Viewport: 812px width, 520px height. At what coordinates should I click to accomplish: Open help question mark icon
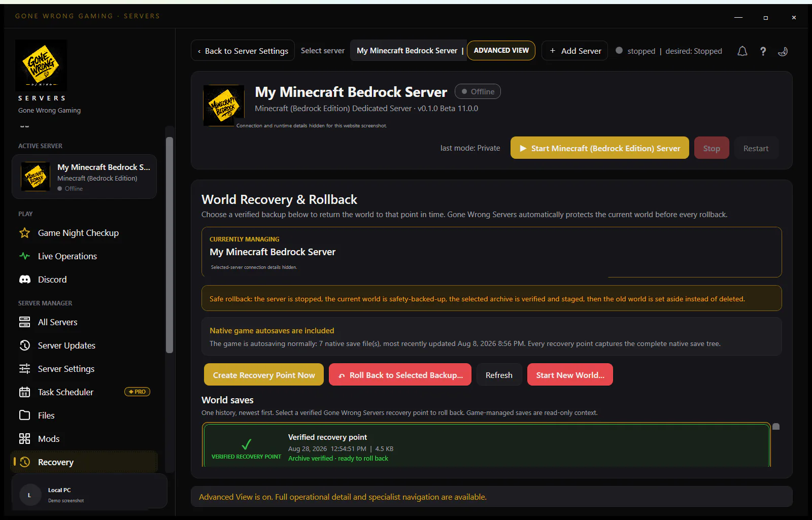(x=763, y=51)
